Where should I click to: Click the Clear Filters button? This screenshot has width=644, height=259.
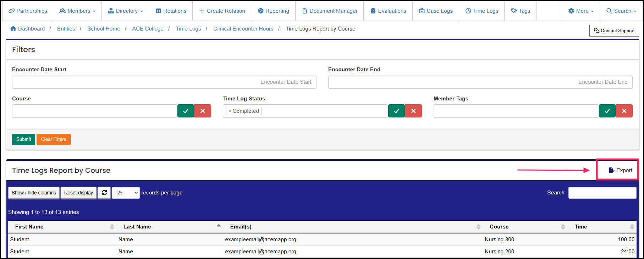[54, 139]
